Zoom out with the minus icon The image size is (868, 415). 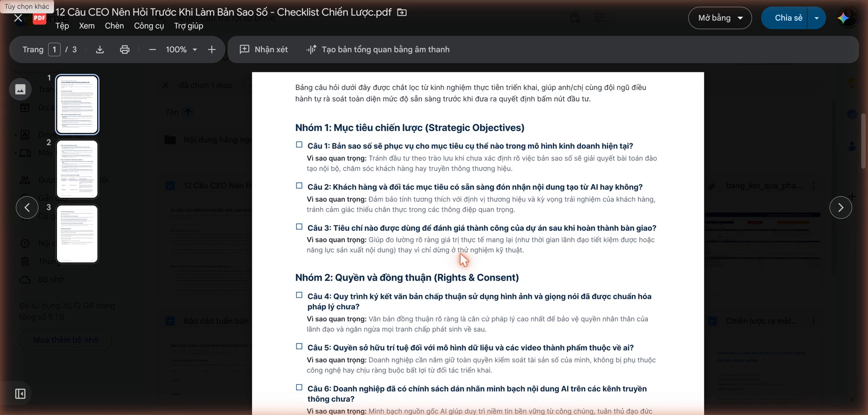[152, 50]
